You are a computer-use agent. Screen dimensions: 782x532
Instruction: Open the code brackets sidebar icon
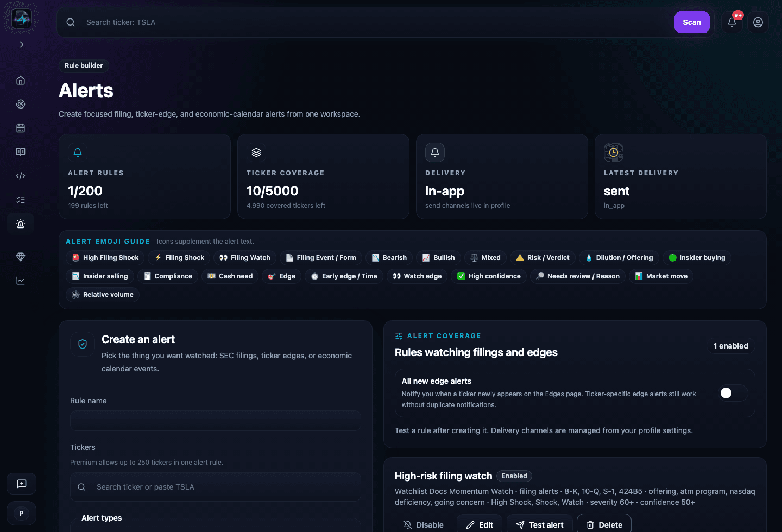(21, 176)
